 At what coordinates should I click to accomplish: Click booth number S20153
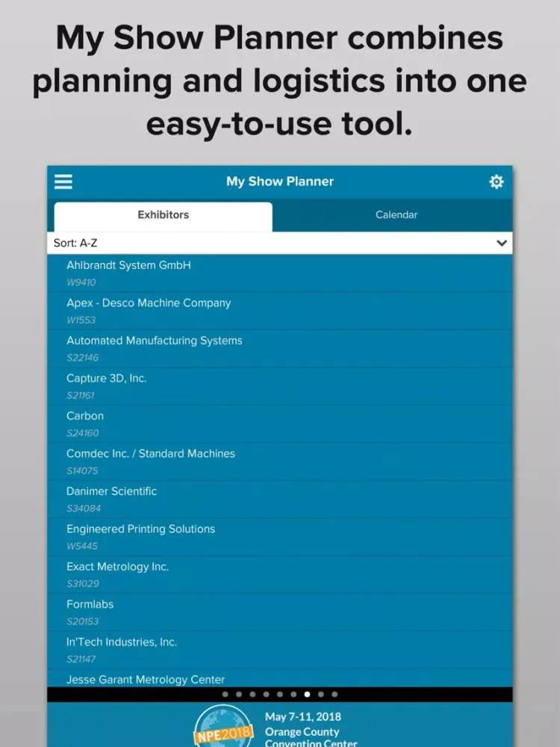pyautogui.click(x=82, y=621)
